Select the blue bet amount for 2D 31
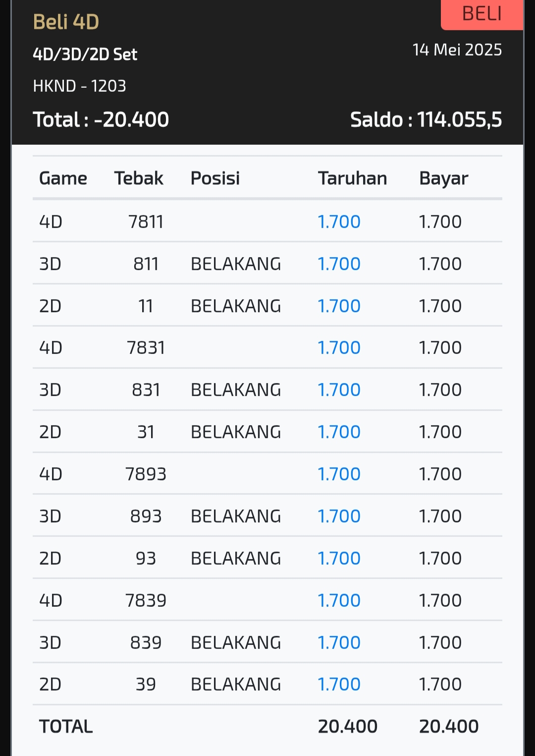Screen dimensions: 535x756 [x=339, y=432]
